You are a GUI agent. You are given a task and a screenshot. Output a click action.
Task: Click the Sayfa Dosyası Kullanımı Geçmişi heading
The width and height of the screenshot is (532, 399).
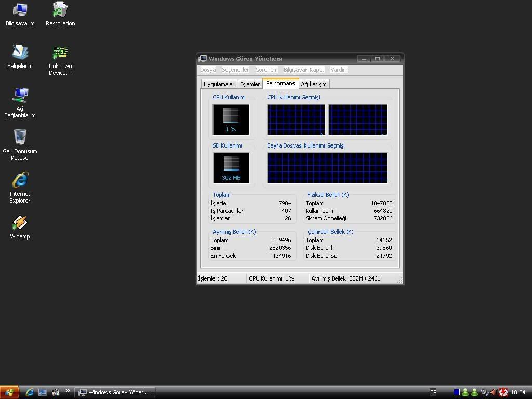coord(306,145)
